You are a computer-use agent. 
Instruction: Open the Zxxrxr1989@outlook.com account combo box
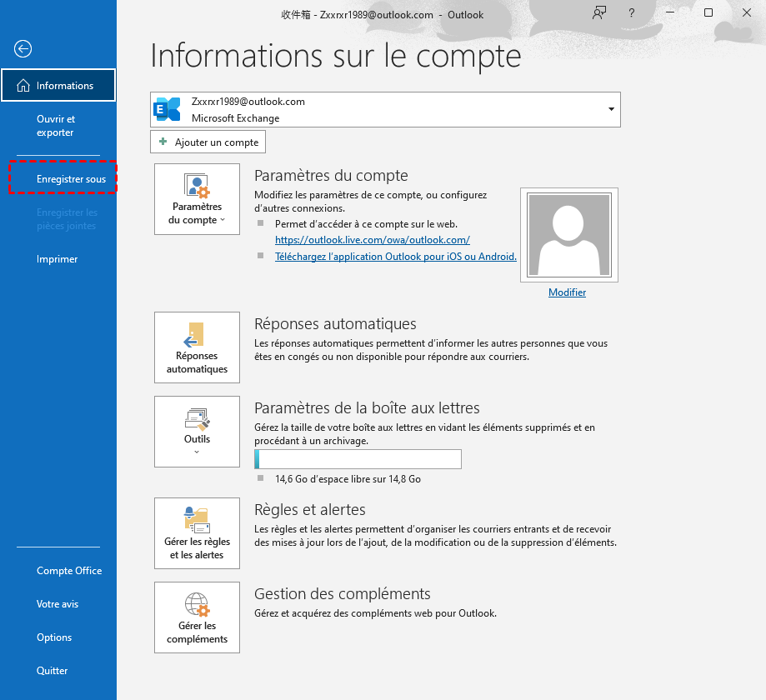(x=385, y=109)
